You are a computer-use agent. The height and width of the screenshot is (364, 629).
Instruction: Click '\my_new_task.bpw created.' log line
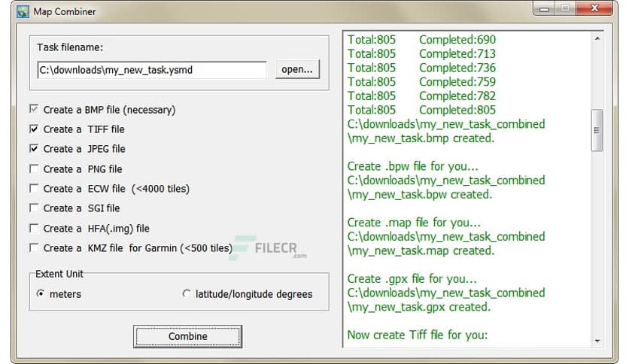(420, 195)
